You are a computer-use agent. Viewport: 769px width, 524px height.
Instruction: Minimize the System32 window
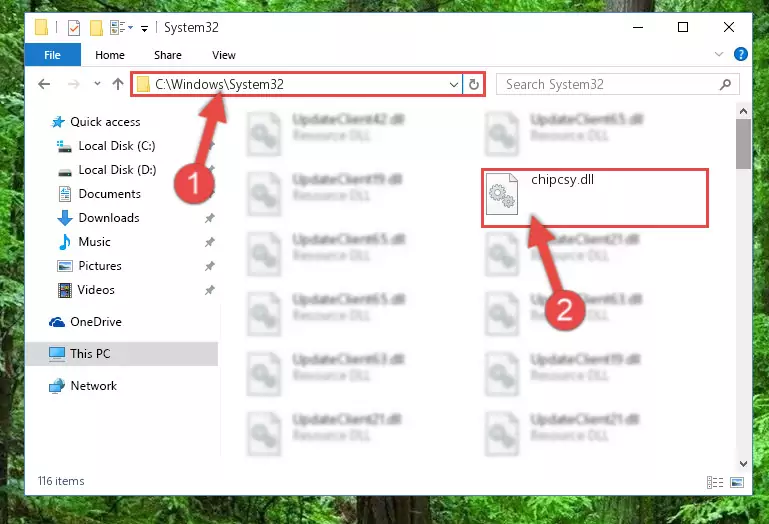point(638,27)
